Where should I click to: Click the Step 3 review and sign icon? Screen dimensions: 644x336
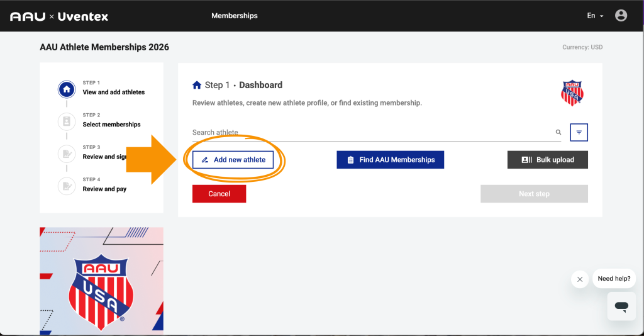[67, 154]
